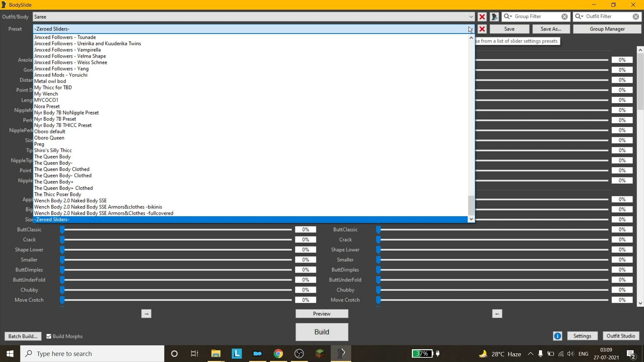Screen dimensions: 644x362
Task: Click the Group Filter search field
Action: click(537, 16)
